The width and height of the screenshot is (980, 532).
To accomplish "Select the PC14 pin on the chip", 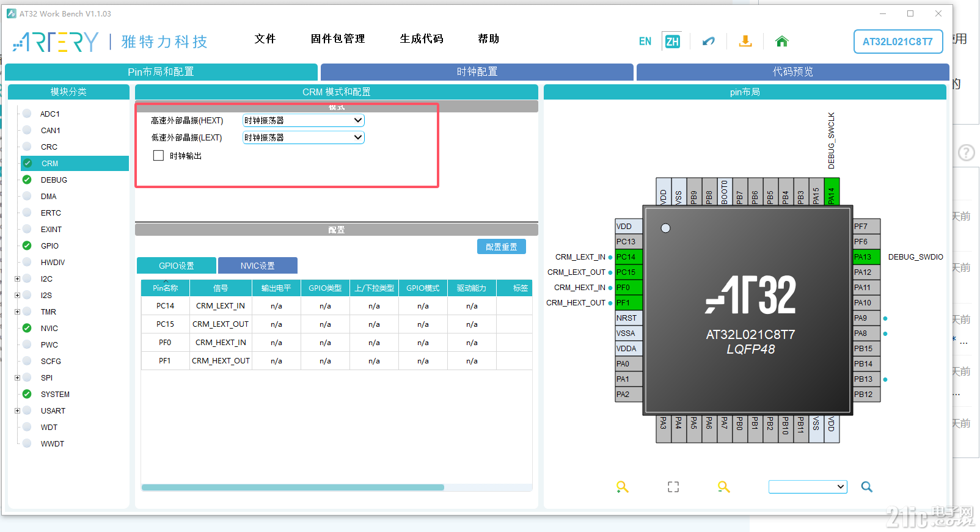I will click(629, 257).
